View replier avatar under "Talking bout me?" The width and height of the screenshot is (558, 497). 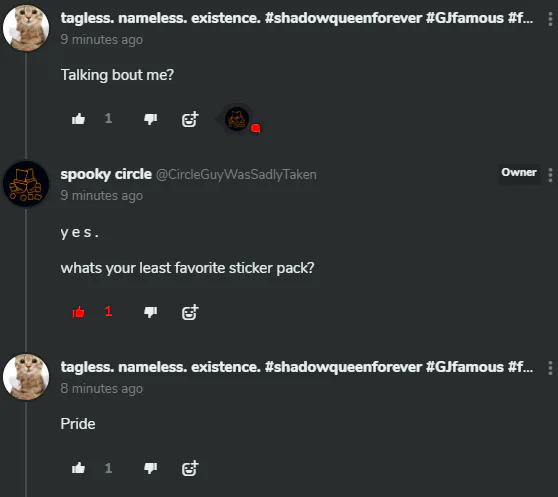click(x=237, y=119)
